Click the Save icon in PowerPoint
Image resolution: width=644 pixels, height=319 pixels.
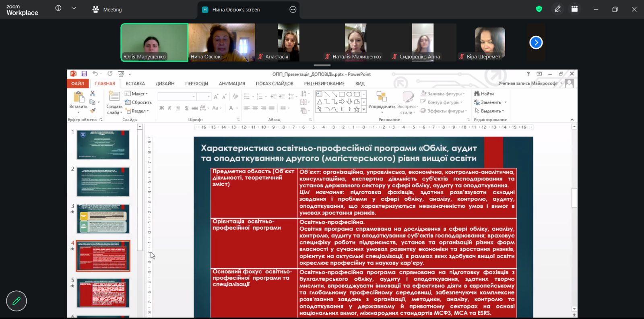[x=84, y=74]
